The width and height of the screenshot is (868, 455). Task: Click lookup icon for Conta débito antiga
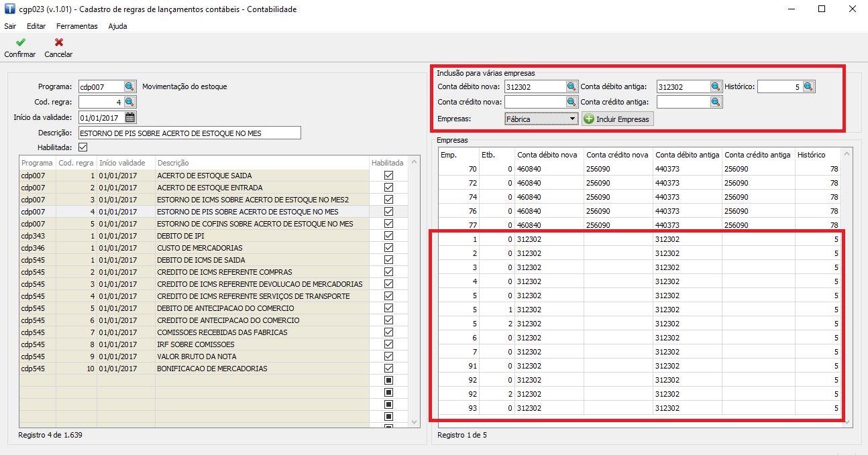pyautogui.click(x=716, y=86)
